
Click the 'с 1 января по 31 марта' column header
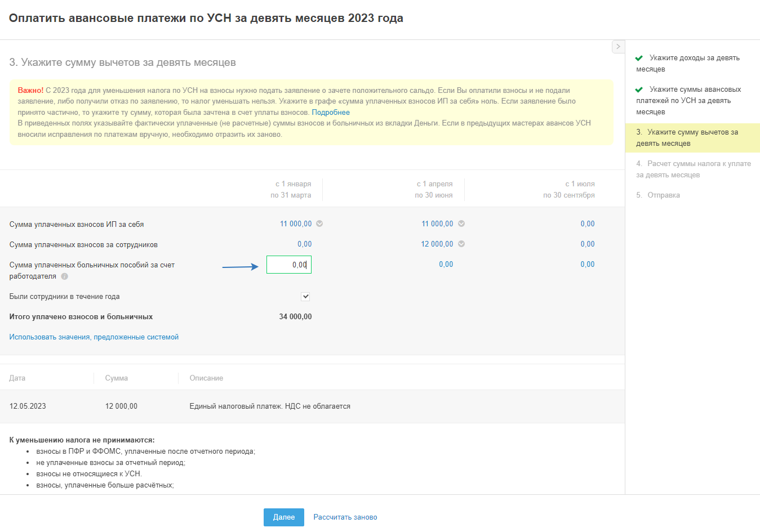(x=291, y=190)
